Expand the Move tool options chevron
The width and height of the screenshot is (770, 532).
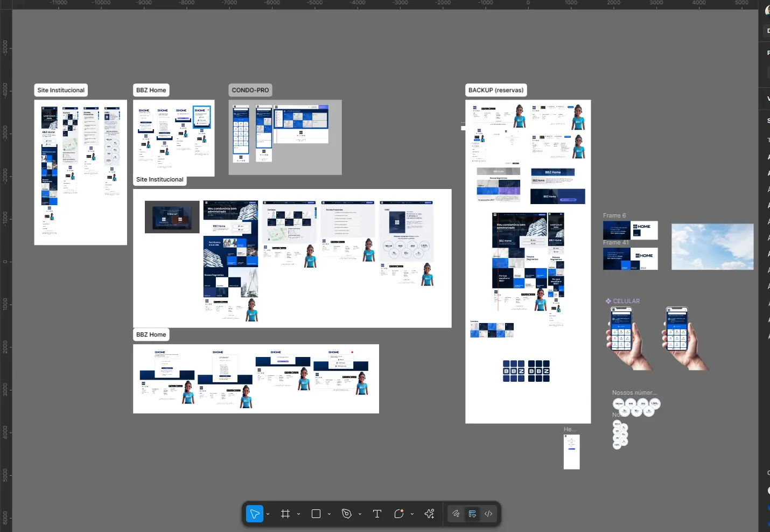point(268,514)
